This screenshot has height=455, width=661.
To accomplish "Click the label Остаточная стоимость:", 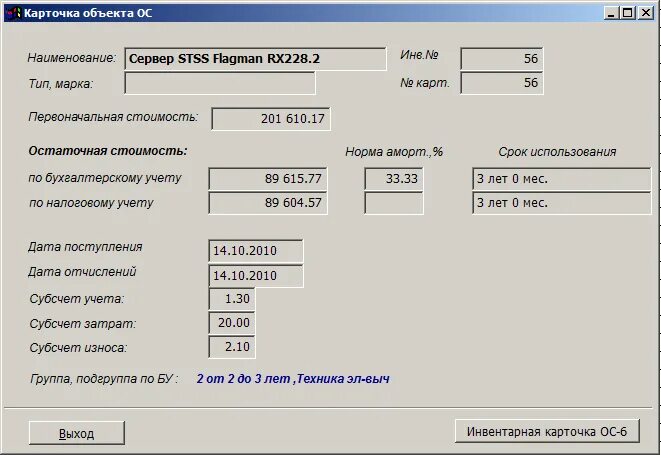I will click(x=108, y=151).
